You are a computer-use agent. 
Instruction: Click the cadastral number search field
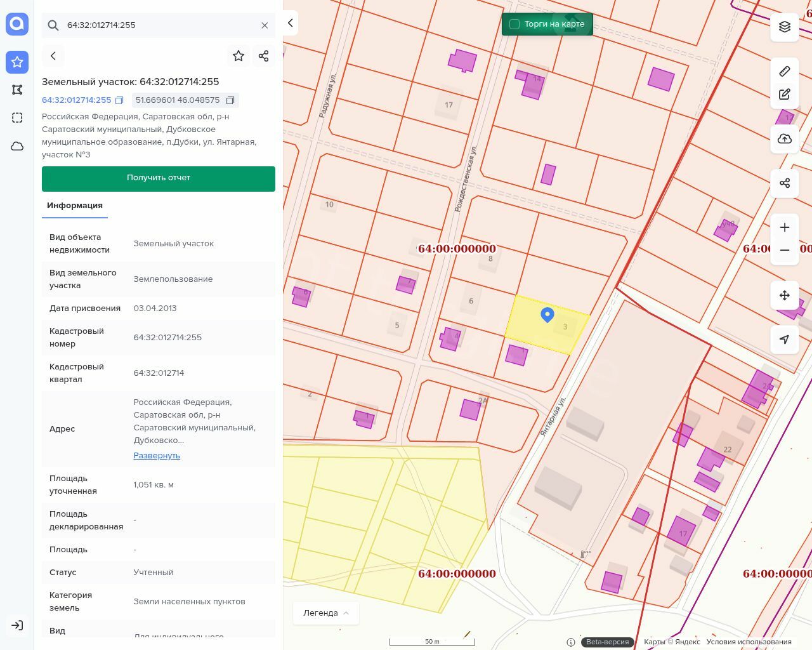click(x=159, y=25)
